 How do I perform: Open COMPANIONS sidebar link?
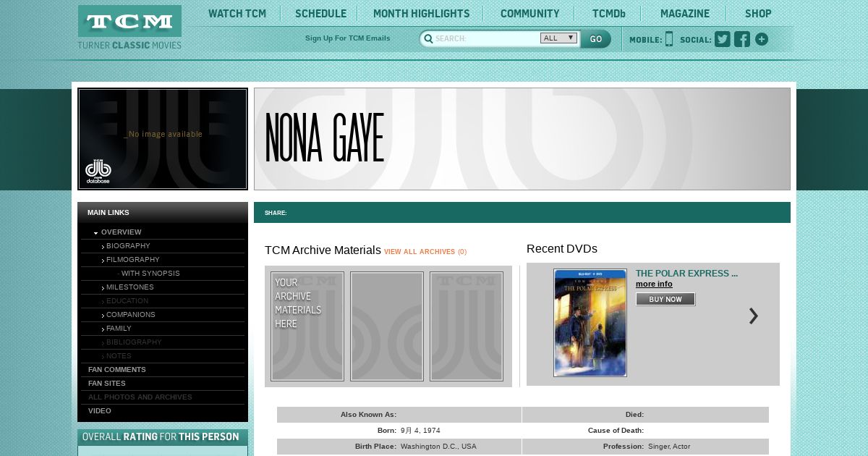(x=130, y=315)
